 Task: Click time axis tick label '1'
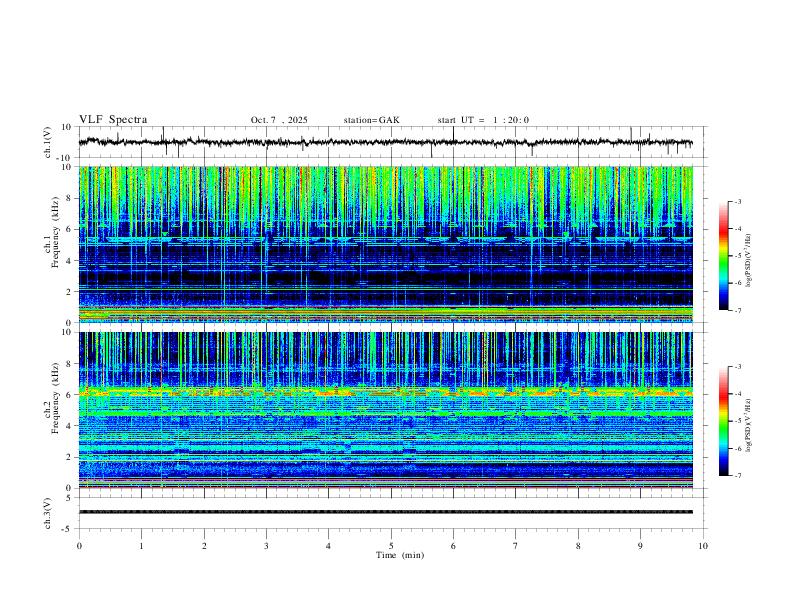(x=141, y=546)
